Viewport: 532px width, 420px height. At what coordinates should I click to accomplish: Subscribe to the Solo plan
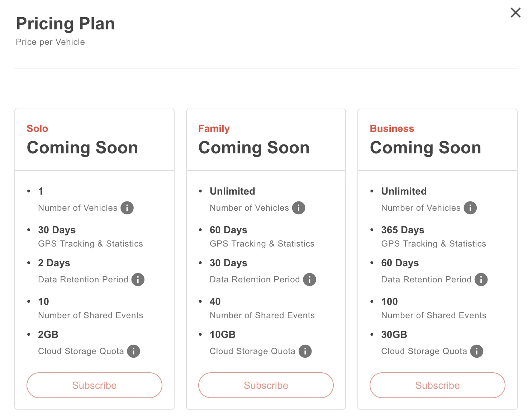pos(94,385)
